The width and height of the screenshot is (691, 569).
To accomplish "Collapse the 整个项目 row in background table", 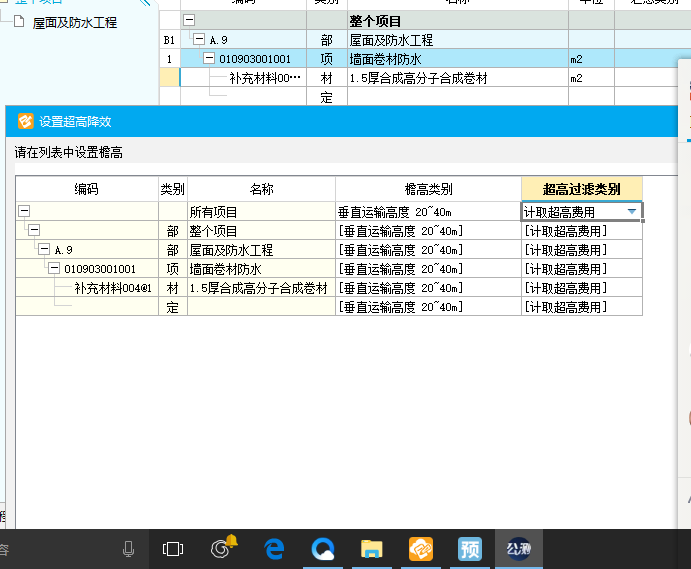I will pyautogui.click(x=189, y=20).
